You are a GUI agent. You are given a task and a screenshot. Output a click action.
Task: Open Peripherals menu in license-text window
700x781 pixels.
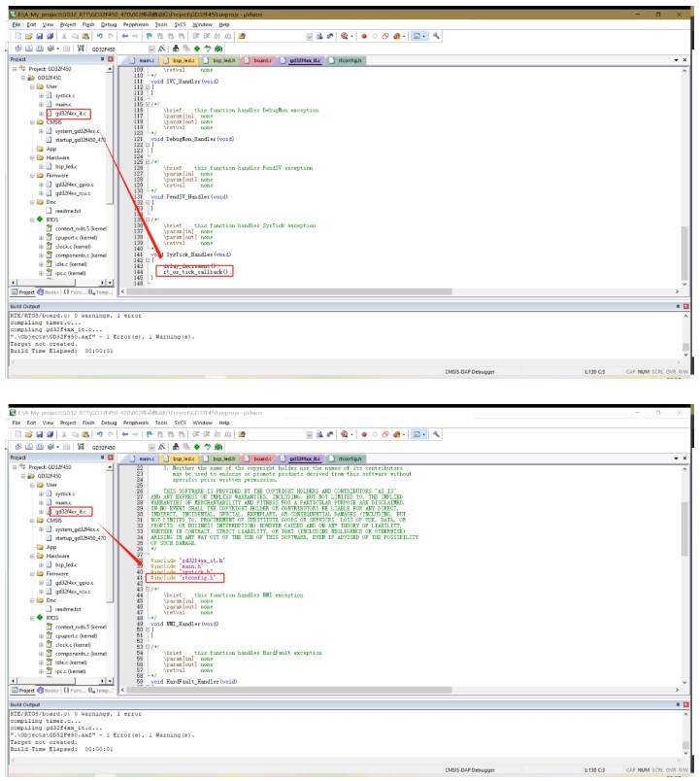click(136, 423)
